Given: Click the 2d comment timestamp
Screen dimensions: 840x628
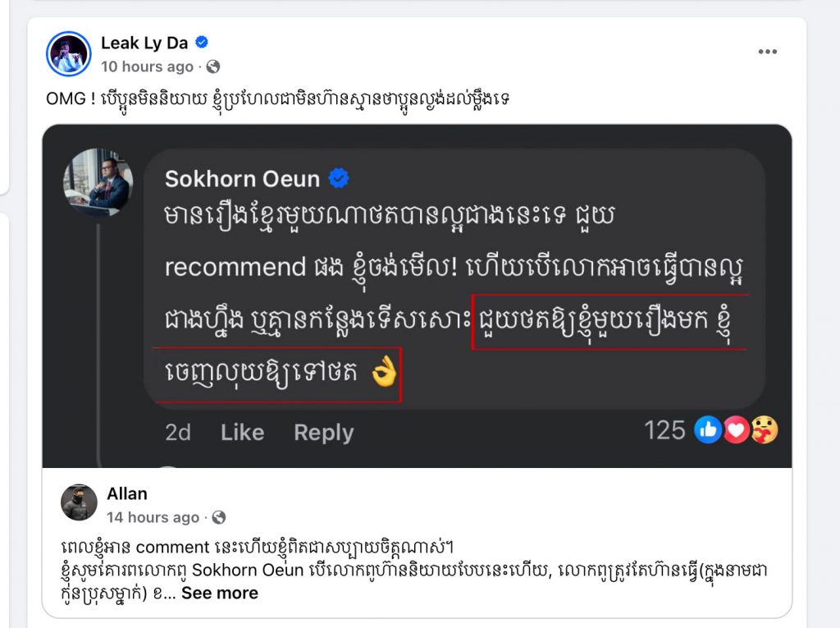Looking at the screenshot, I should (x=178, y=433).
